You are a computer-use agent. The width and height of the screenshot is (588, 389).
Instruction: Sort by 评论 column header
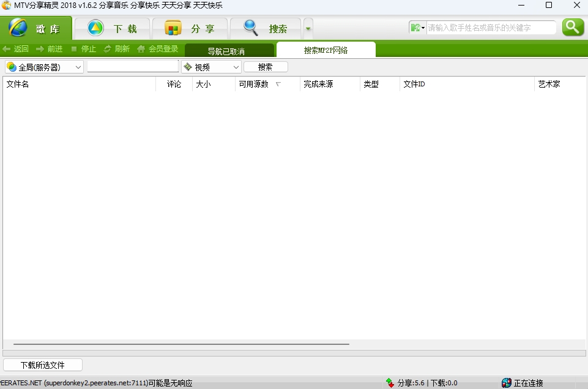coord(174,84)
